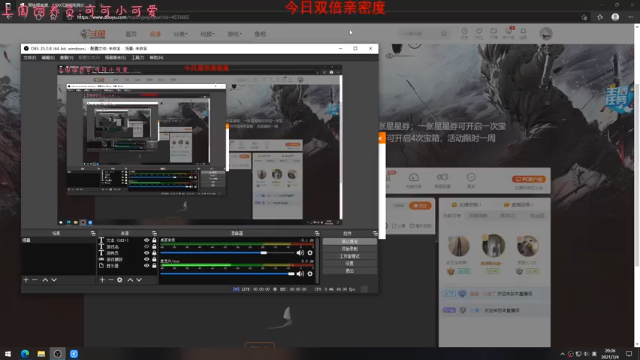Toggle visibility of the third text source
This screenshot has width=640, height=360.
(x=147, y=253)
